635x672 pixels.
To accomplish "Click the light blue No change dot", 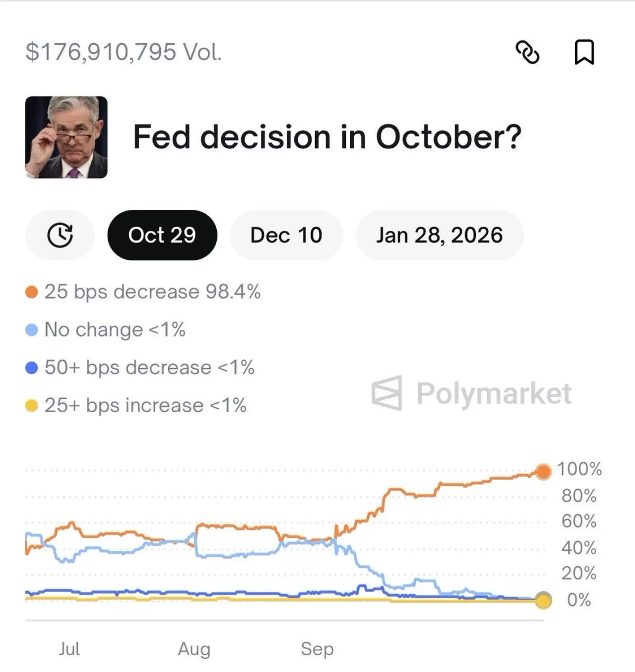I will coord(32,330).
